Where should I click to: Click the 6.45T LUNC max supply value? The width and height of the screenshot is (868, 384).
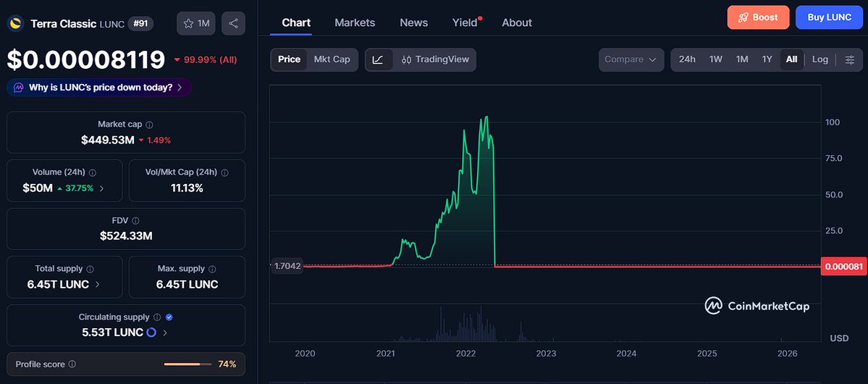tap(187, 284)
